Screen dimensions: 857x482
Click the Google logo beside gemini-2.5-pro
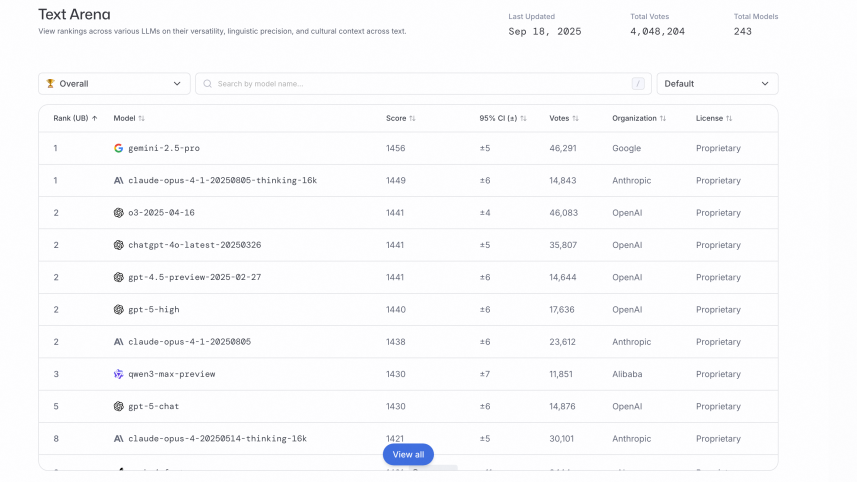pos(118,148)
